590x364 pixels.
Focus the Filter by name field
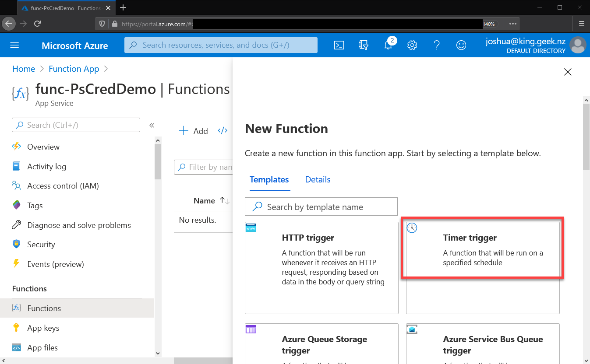(204, 167)
